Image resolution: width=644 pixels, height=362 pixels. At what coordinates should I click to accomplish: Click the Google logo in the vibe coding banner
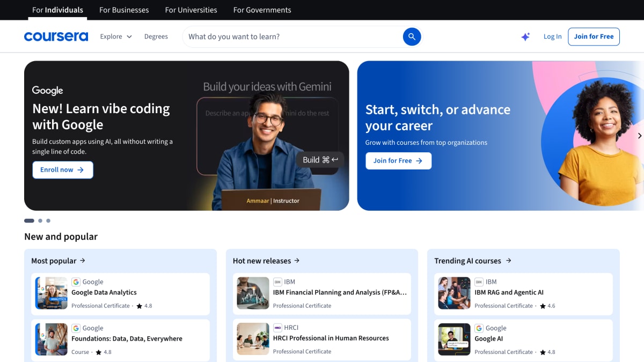47,91
